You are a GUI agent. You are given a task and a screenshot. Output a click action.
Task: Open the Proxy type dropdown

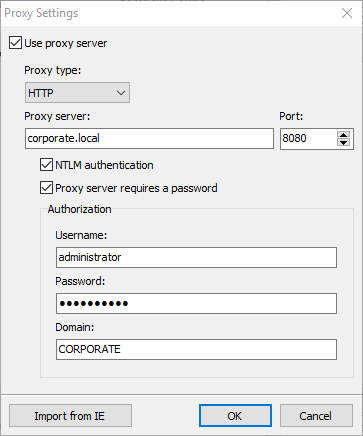77,93
